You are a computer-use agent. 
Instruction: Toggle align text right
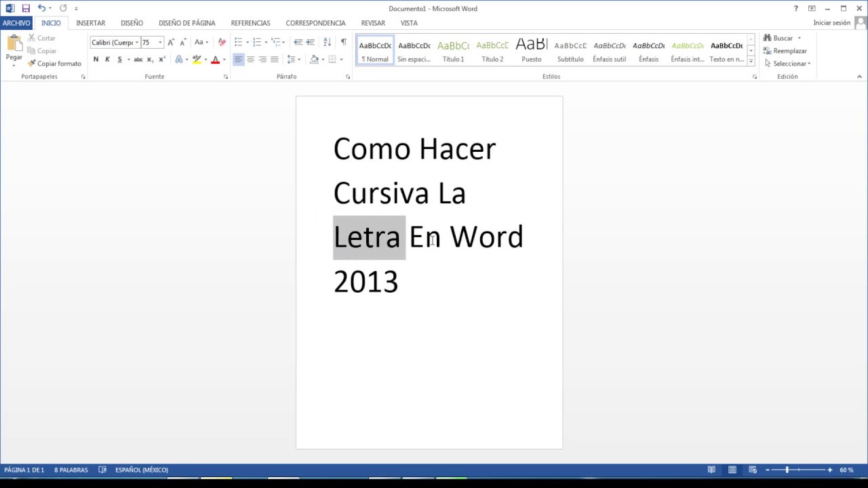[262, 60]
